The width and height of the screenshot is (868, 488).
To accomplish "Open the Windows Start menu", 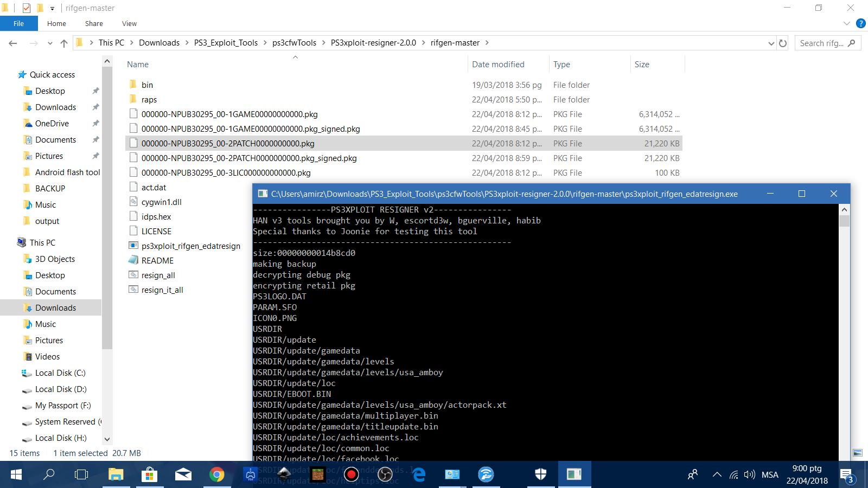I will click(x=16, y=474).
